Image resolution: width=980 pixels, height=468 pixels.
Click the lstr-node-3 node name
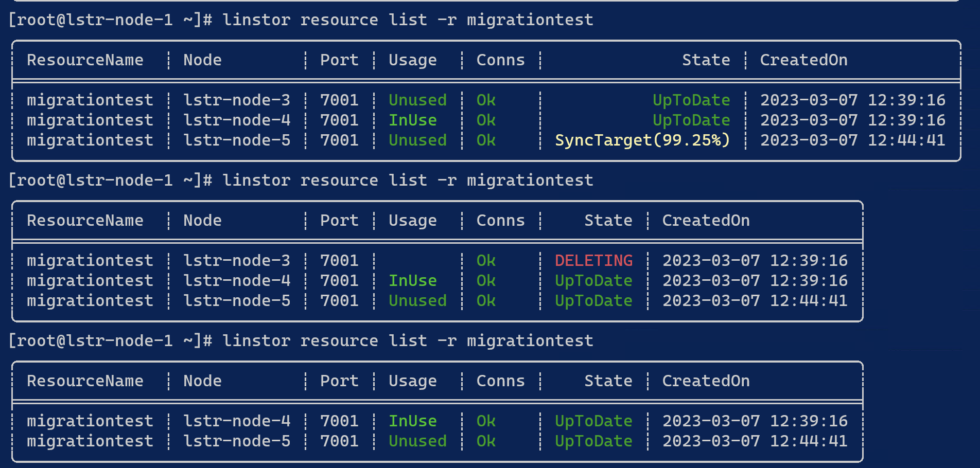coord(237,100)
